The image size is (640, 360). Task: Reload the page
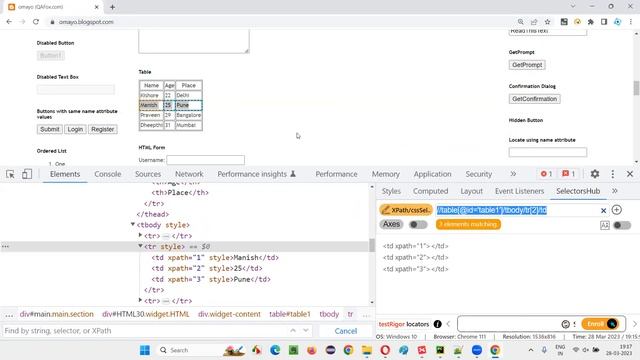pyautogui.click(x=36, y=22)
